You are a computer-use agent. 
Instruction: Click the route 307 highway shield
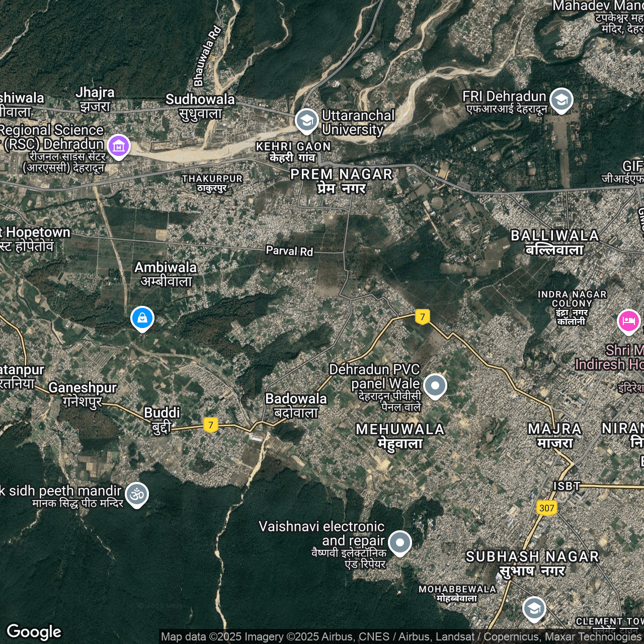546,508
